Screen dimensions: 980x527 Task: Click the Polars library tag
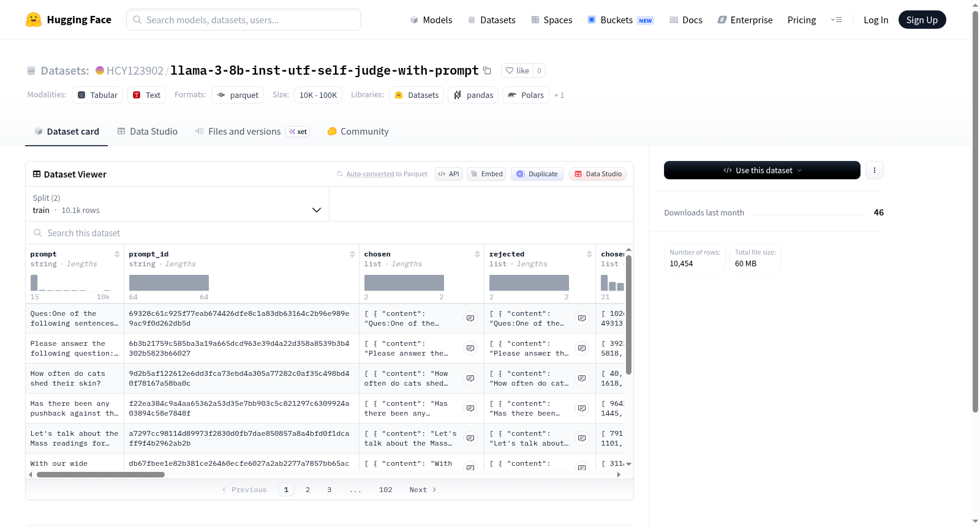pyautogui.click(x=526, y=95)
